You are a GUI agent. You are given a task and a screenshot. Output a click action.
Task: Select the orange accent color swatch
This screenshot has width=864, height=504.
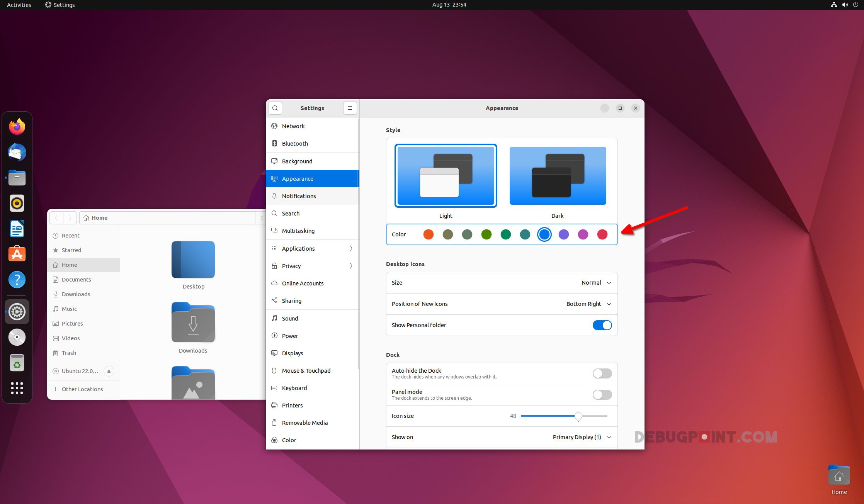coord(428,234)
